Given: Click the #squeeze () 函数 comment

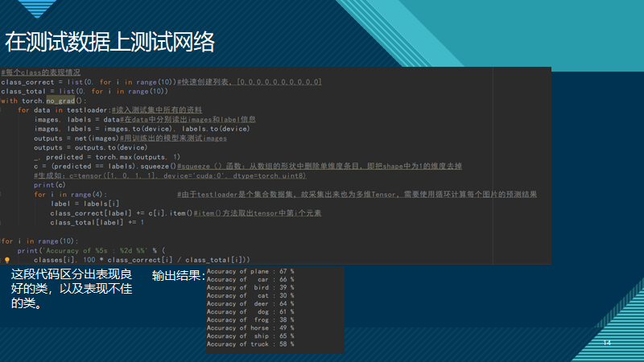Looking at the screenshot, I should point(320,167).
